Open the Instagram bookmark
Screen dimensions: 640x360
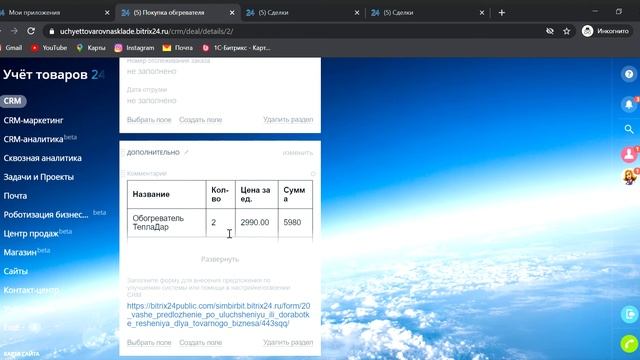[134, 48]
